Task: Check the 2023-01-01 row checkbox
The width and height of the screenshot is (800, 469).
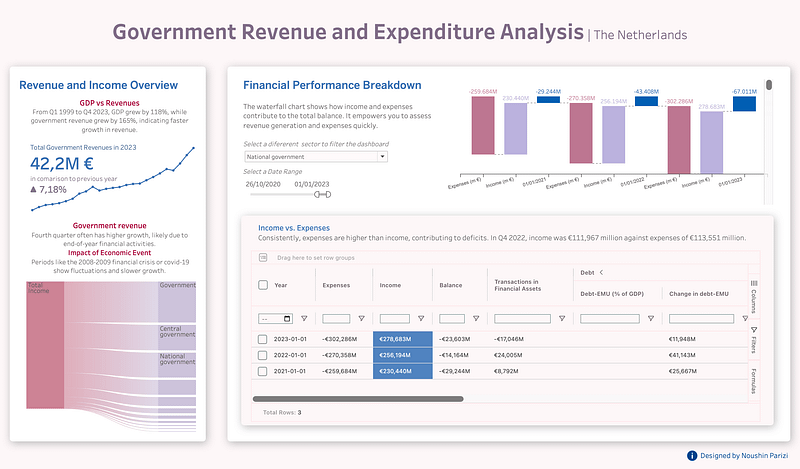Action: click(263, 339)
